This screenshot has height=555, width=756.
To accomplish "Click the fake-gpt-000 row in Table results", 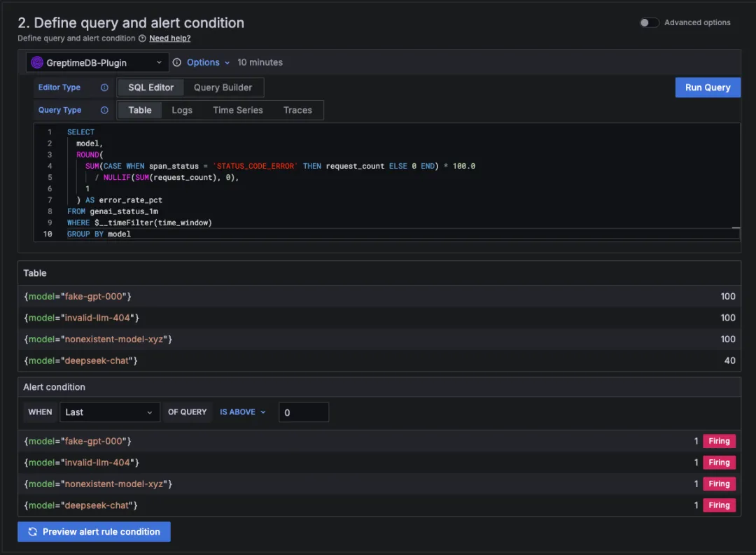I will (x=379, y=297).
